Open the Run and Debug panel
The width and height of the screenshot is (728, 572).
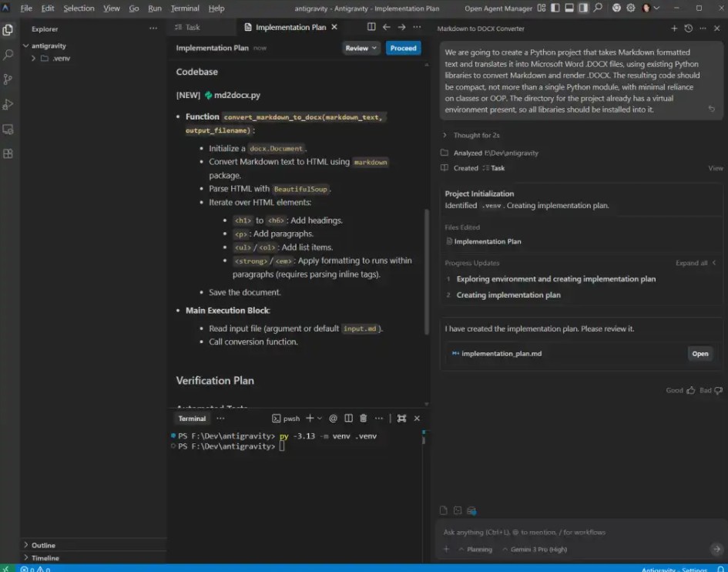[x=8, y=103]
